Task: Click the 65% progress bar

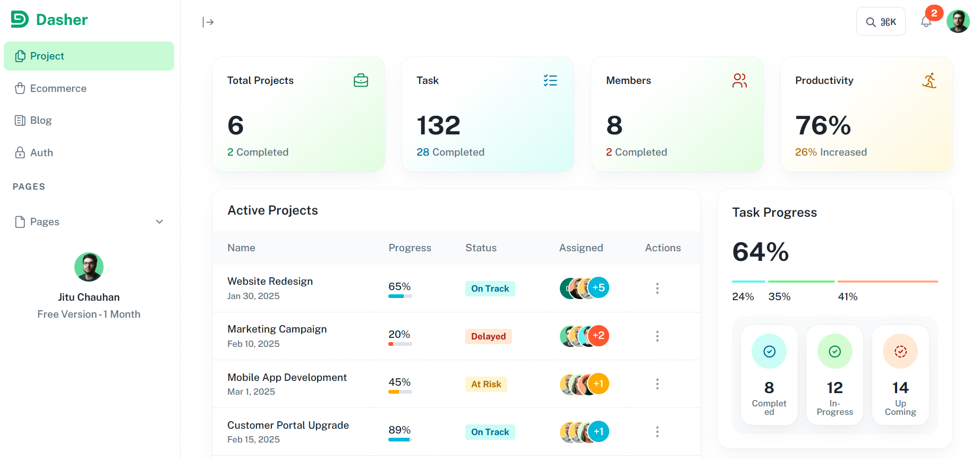Action: 400,296
